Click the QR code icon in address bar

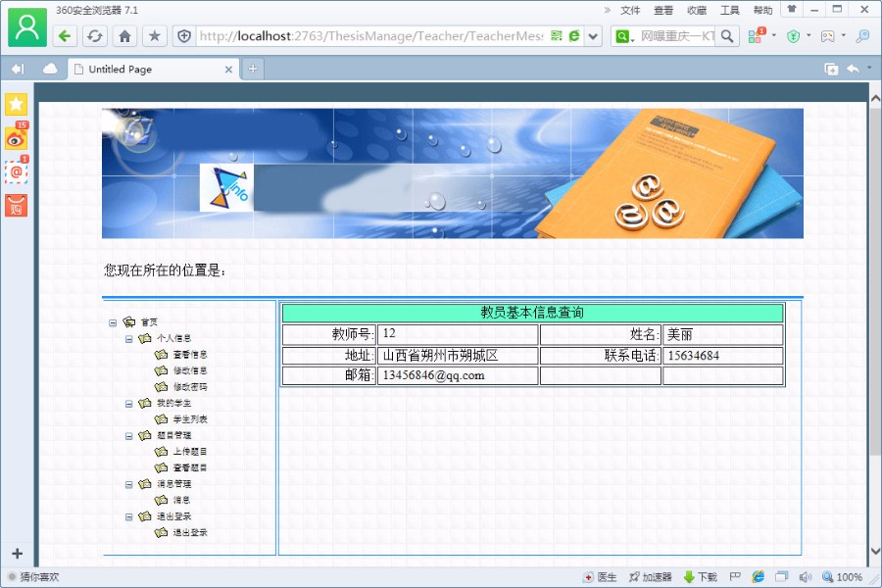point(557,36)
